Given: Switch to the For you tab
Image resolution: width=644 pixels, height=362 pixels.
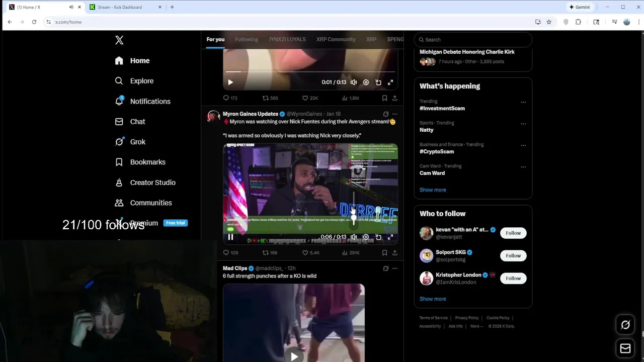Looking at the screenshot, I should click(x=215, y=39).
